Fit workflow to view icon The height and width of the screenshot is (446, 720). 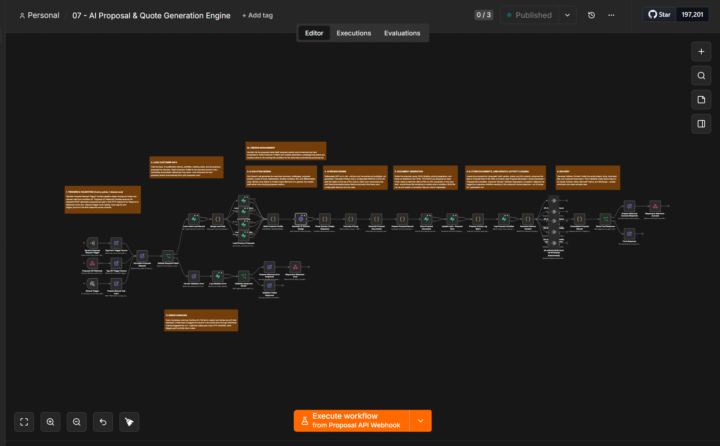pyautogui.click(x=24, y=422)
